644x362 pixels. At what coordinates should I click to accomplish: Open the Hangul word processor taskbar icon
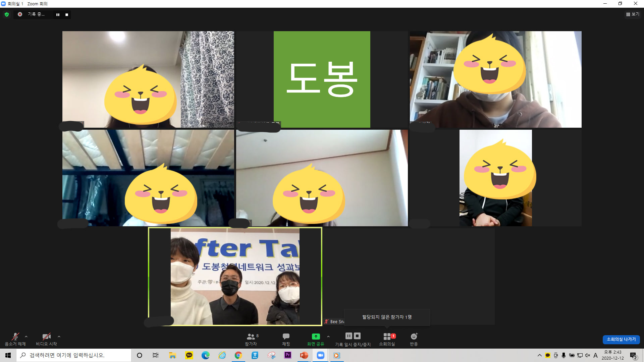[x=255, y=355]
